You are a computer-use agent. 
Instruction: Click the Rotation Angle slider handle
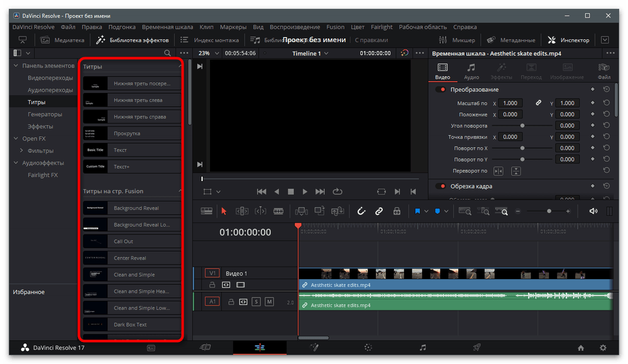[x=522, y=126]
